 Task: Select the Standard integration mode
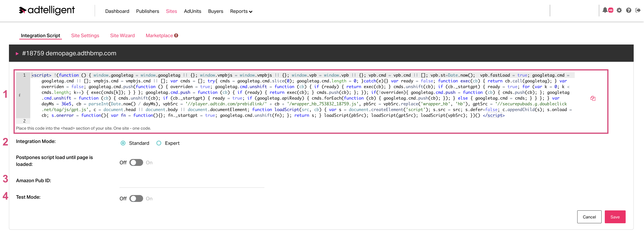123,143
